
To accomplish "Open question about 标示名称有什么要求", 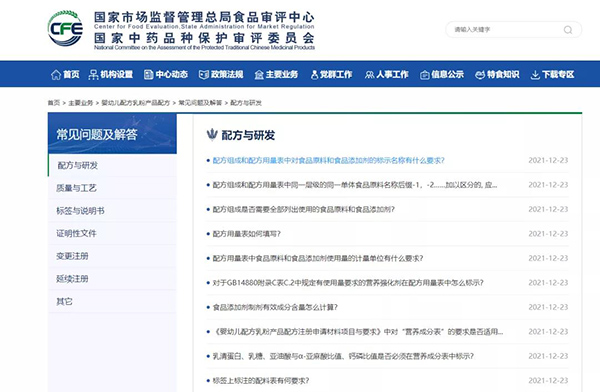I will tap(328, 160).
